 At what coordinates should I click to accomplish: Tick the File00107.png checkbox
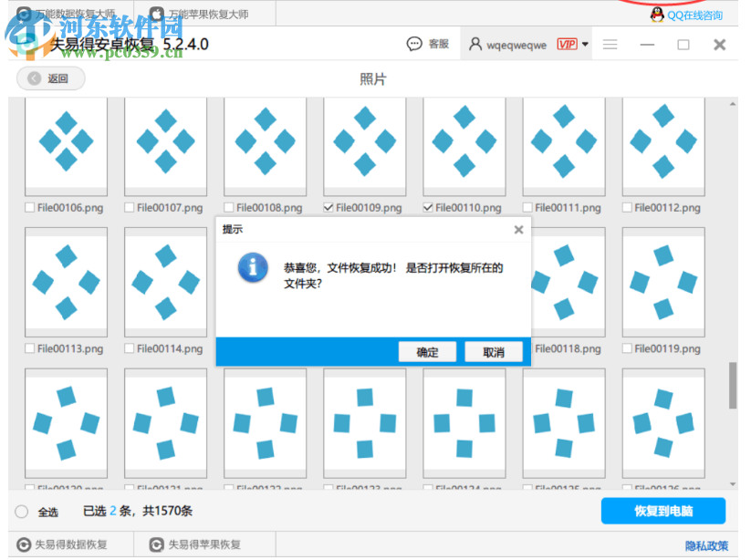coord(129,207)
